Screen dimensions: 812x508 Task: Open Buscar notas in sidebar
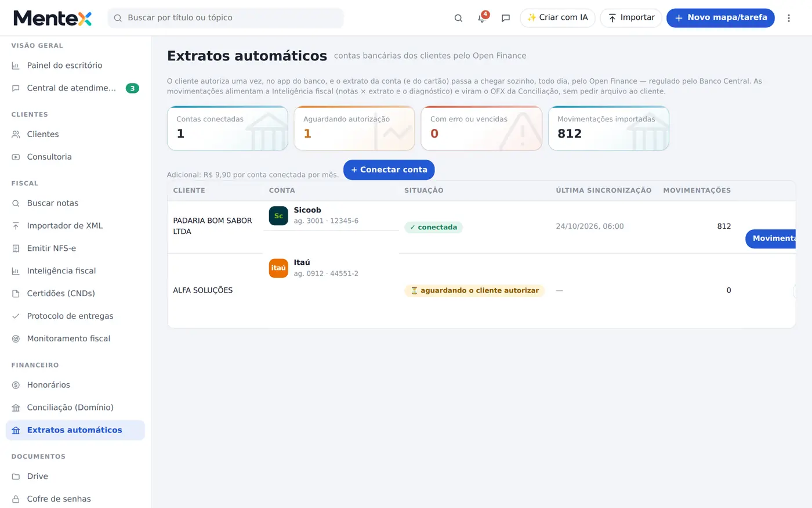(75, 203)
